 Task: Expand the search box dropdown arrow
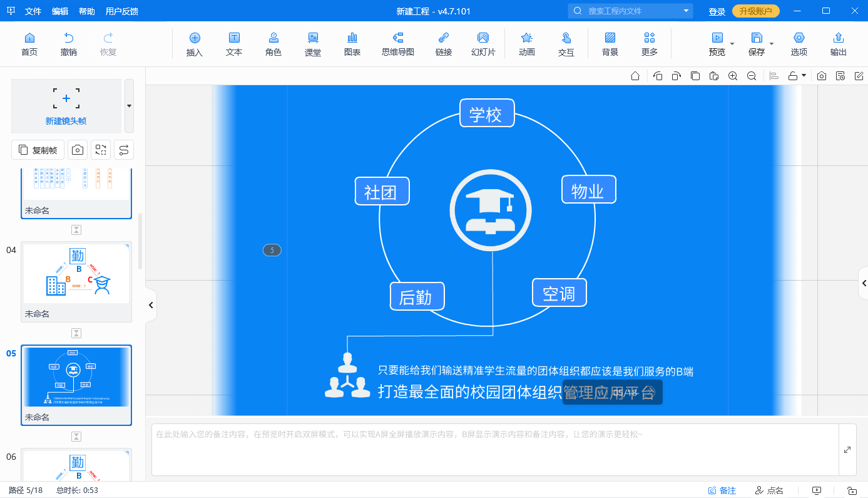coord(687,11)
